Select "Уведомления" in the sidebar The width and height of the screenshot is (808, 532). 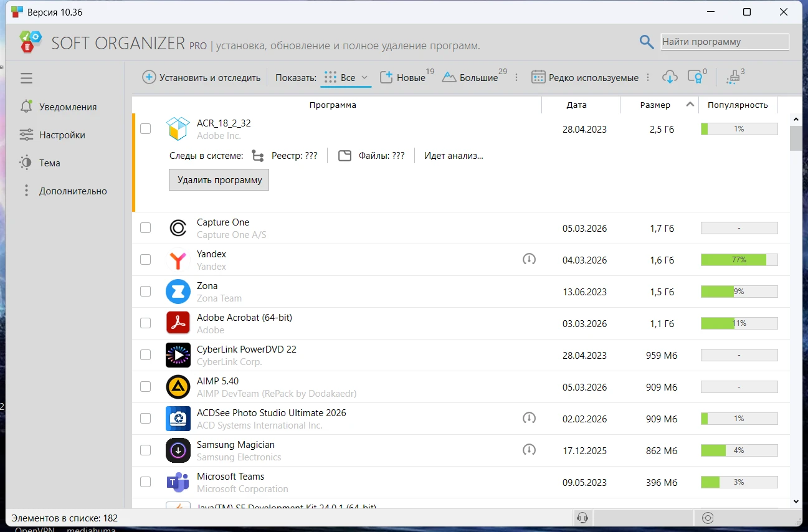click(x=67, y=107)
